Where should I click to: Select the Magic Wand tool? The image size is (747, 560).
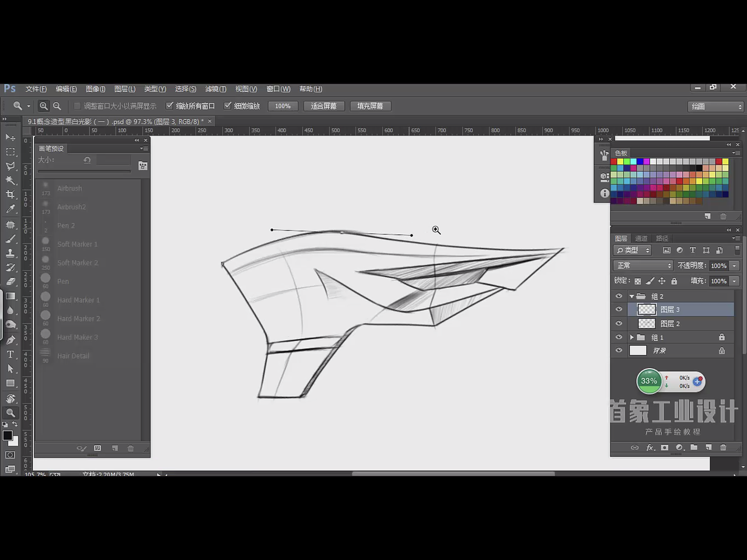[11, 180]
